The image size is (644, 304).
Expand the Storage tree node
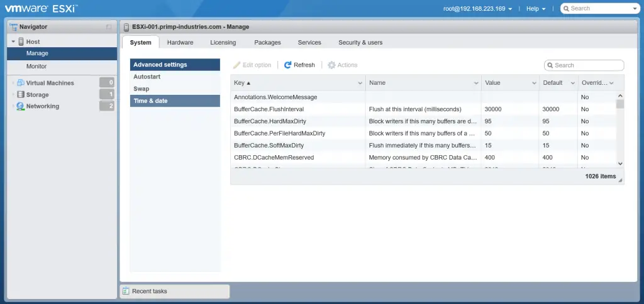pos(14,95)
